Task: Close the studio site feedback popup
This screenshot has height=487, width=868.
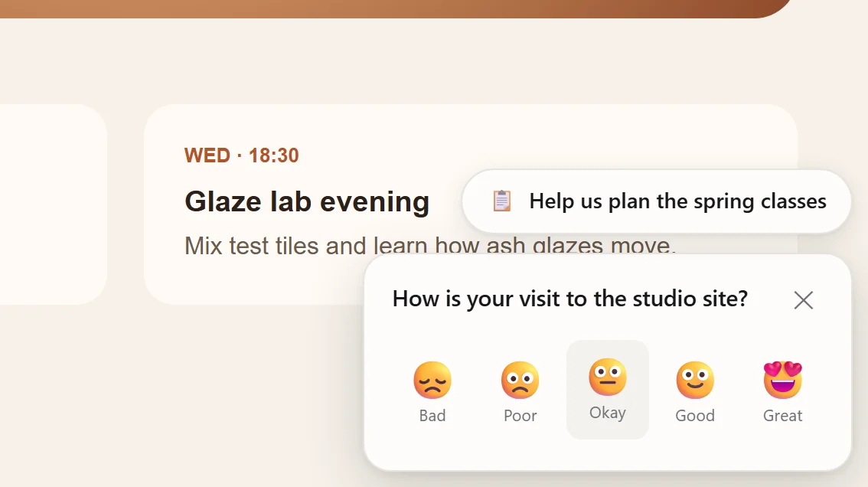Action: click(x=803, y=300)
